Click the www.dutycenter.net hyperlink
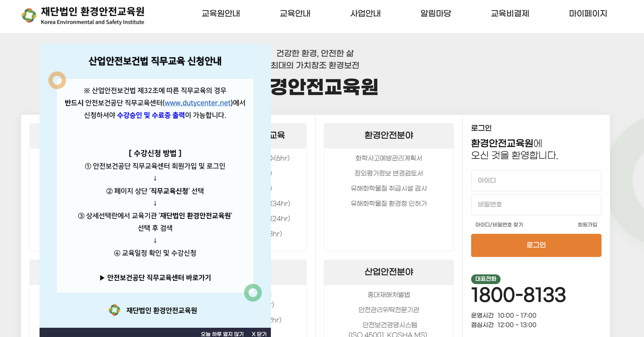Viewport: 644px width, 337px height. coord(197,103)
